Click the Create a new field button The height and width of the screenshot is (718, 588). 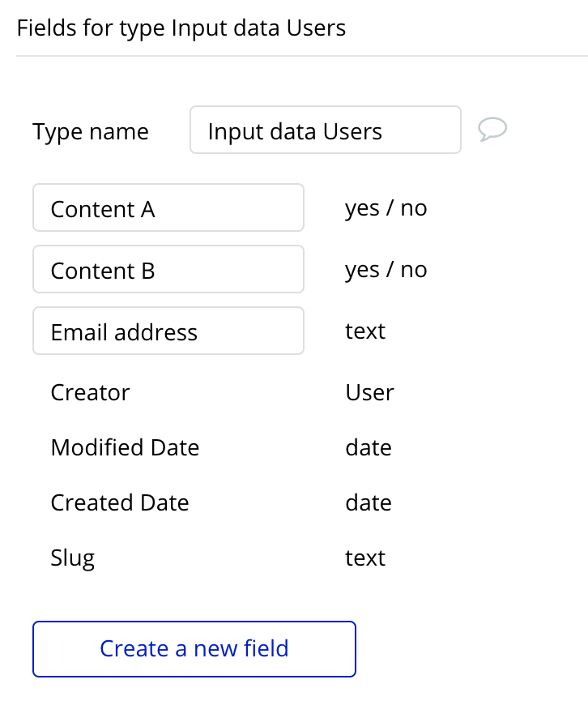click(194, 649)
